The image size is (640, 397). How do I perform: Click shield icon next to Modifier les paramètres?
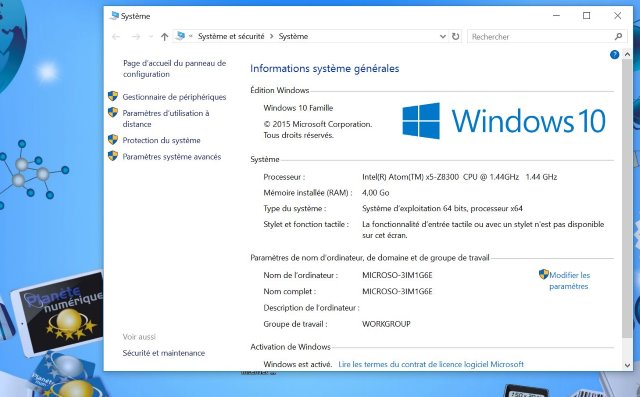tap(544, 274)
